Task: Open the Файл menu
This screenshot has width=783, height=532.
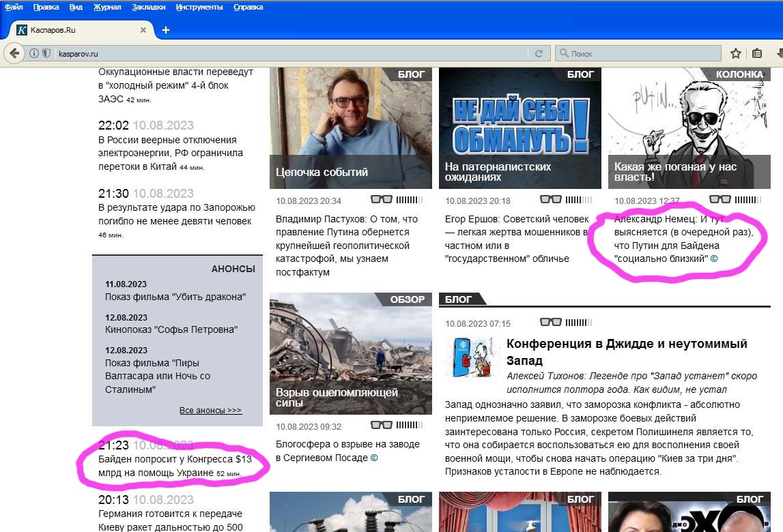Action: coord(14,7)
